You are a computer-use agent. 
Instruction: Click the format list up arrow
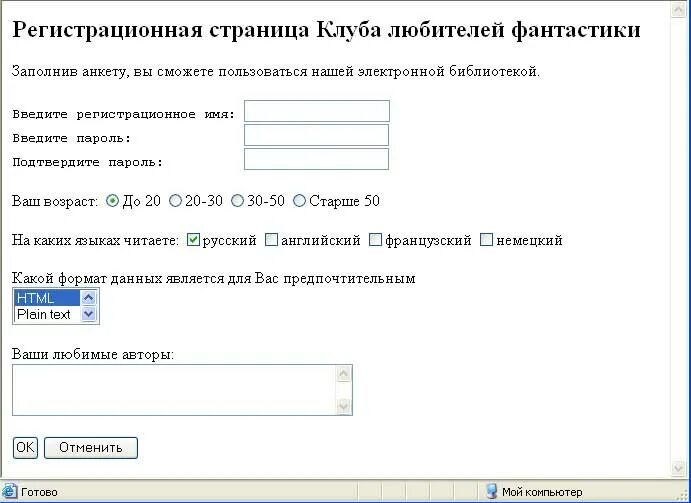pyautogui.click(x=89, y=298)
